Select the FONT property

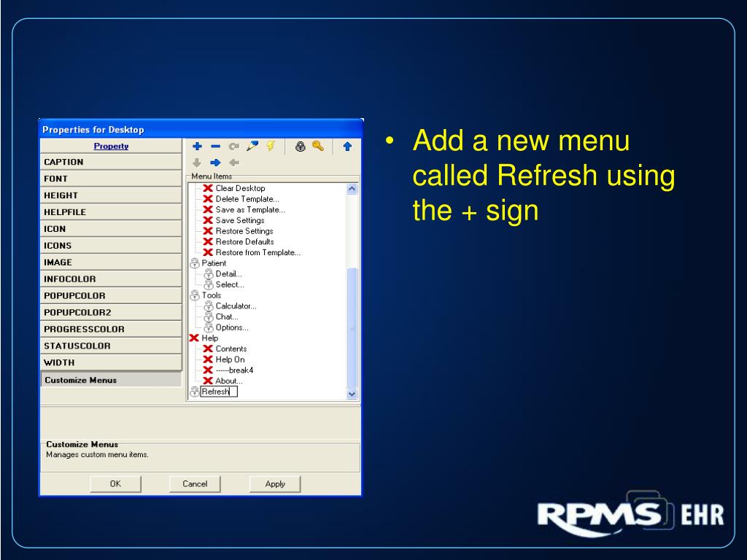[111, 179]
